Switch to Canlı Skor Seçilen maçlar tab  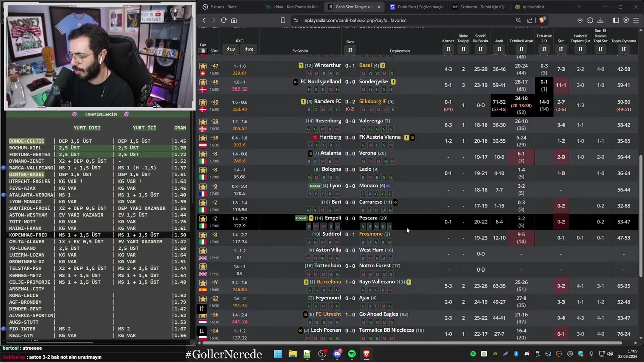click(x=417, y=7)
